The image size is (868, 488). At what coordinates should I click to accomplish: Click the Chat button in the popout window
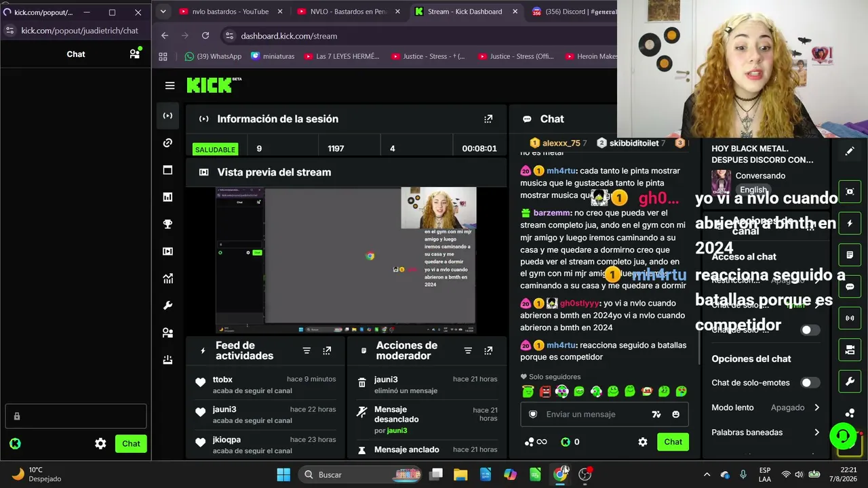(131, 444)
